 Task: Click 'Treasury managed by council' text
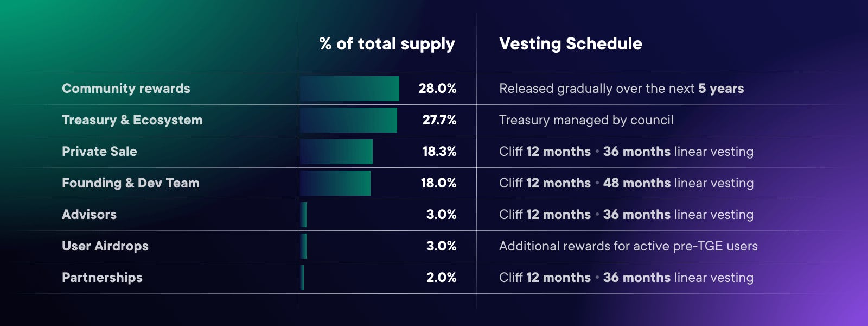point(586,120)
